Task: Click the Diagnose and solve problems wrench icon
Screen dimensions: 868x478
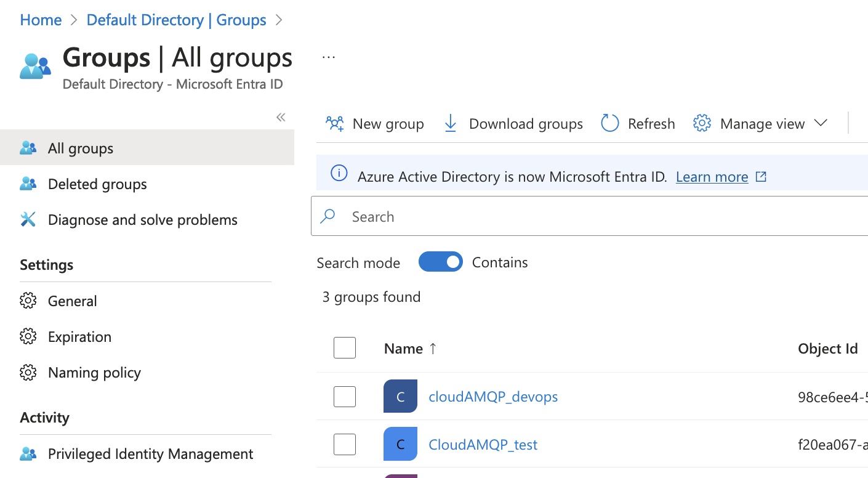Action: coord(28,219)
